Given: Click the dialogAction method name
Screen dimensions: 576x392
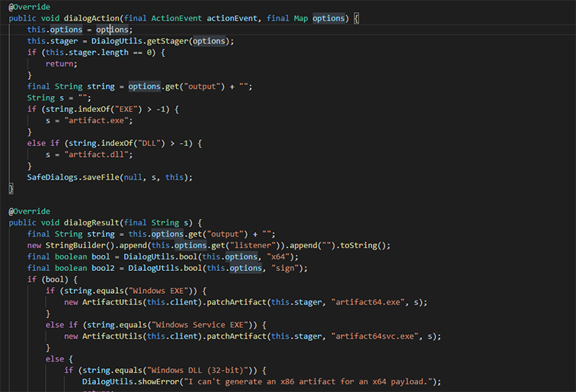Looking at the screenshot, I should click(91, 18).
